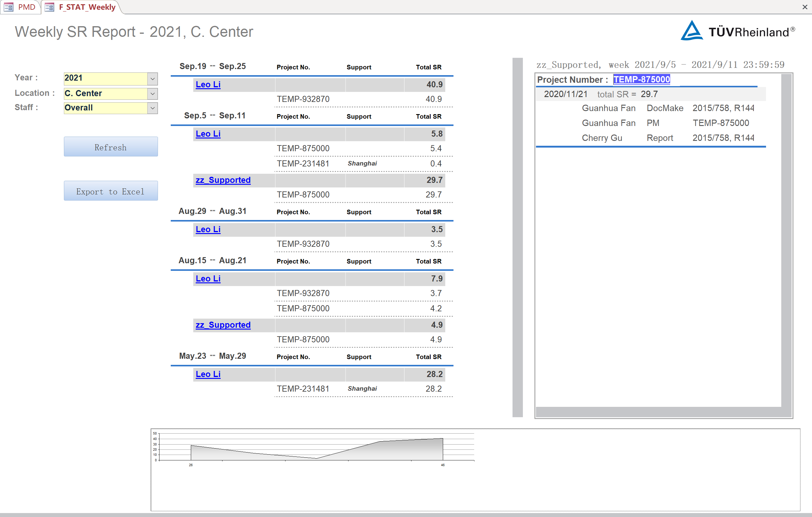
Task: Click Shanghai support label in May.23 week
Action: pyautogui.click(x=362, y=389)
